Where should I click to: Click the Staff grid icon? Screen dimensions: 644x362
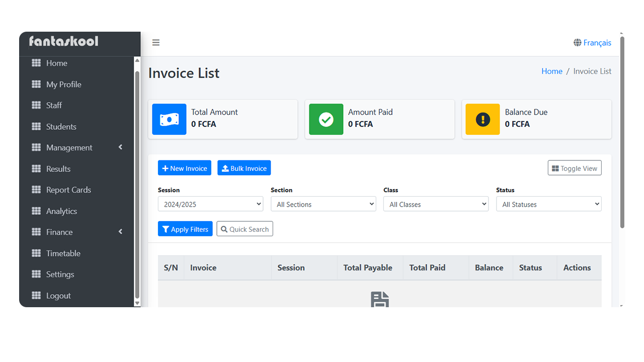(x=36, y=105)
